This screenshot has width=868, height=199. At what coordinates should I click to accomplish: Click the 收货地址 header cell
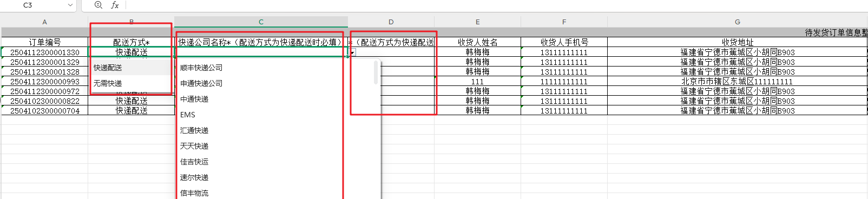click(737, 42)
